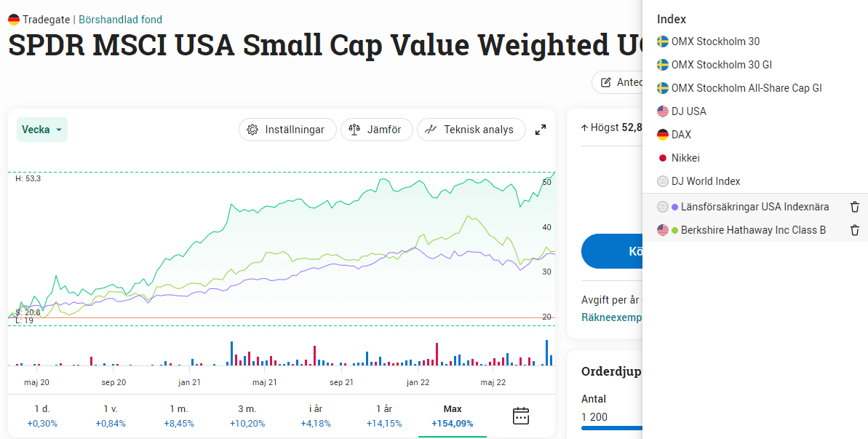Click the Jämför scales icon button
Viewport: 868px width, 439px height.
tap(376, 130)
